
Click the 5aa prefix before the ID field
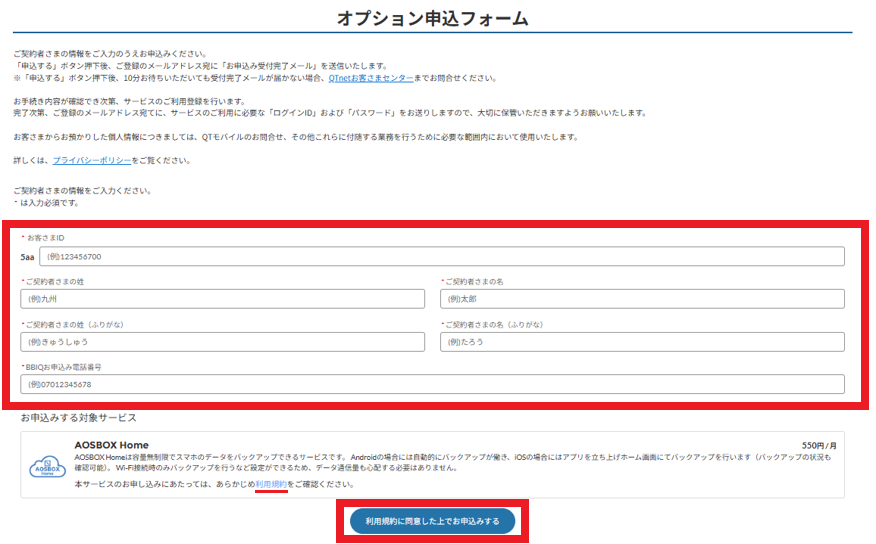(x=27, y=257)
